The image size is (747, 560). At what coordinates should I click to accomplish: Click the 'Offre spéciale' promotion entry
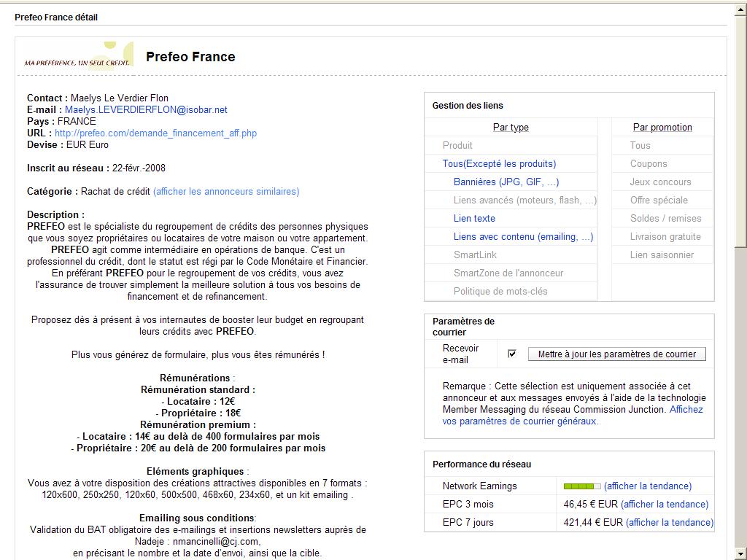(659, 201)
